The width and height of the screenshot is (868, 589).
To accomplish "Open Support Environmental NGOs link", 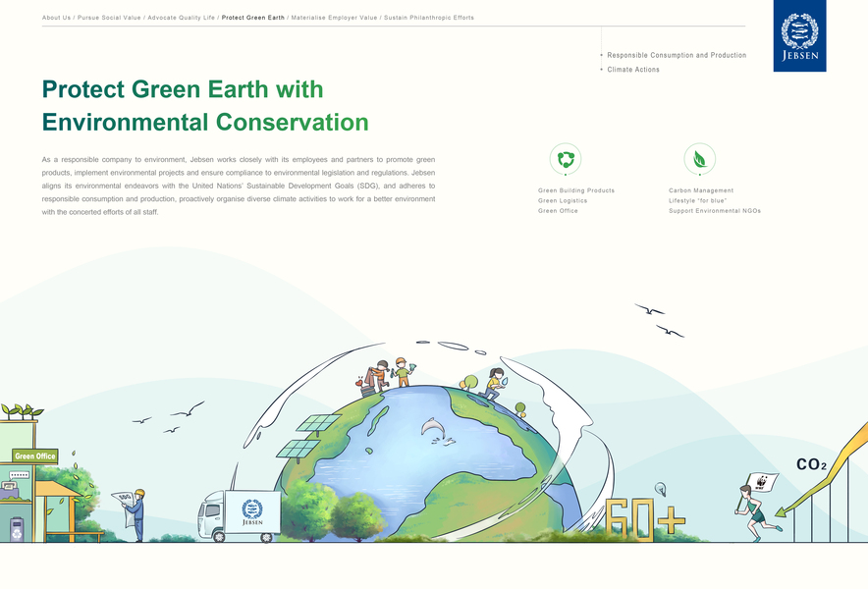I will (715, 211).
